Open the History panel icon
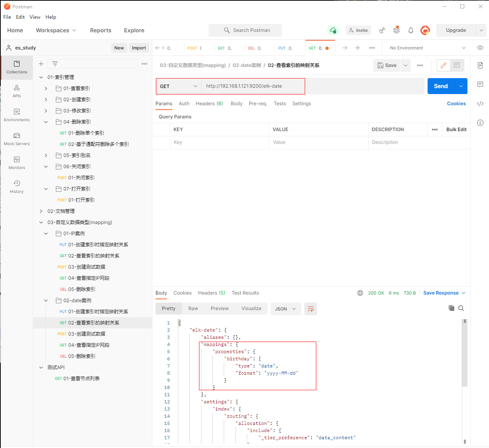This screenshot has width=489, height=448. tap(17, 187)
